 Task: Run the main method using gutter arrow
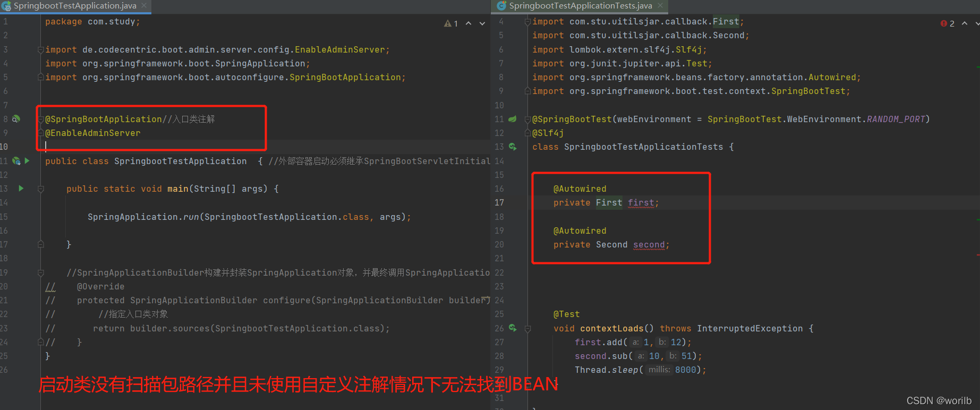tap(21, 188)
